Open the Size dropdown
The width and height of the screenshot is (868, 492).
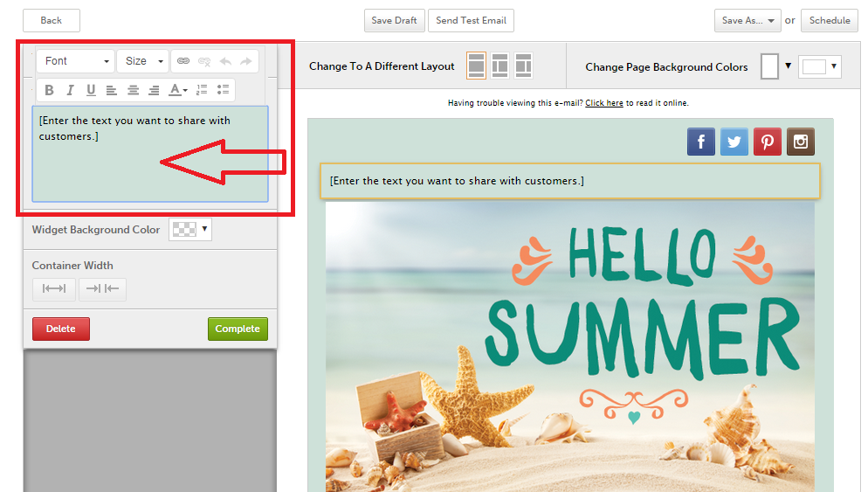[x=143, y=61]
